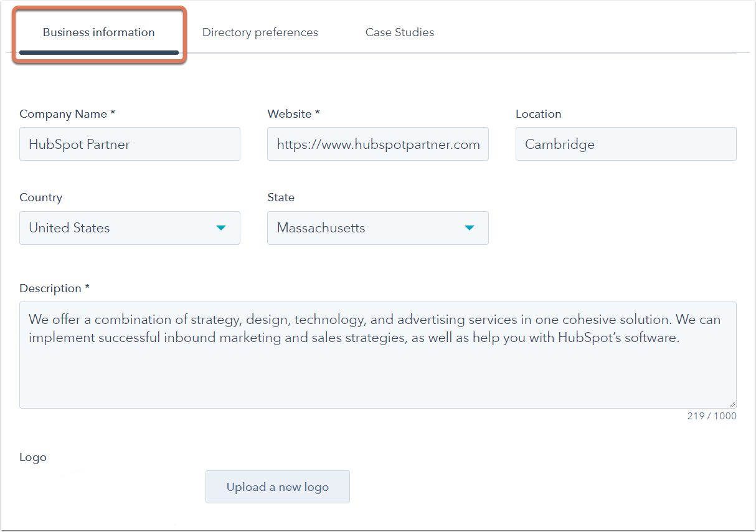Click the Logo label
This screenshot has height=532, width=756.
pyautogui.click(x=33, y=457)
